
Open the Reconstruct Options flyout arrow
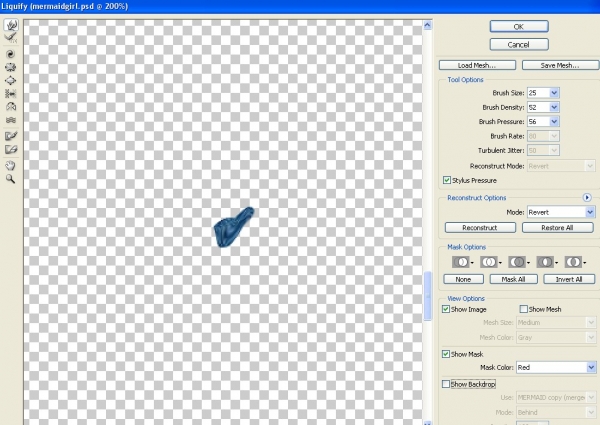pos(587,197)
